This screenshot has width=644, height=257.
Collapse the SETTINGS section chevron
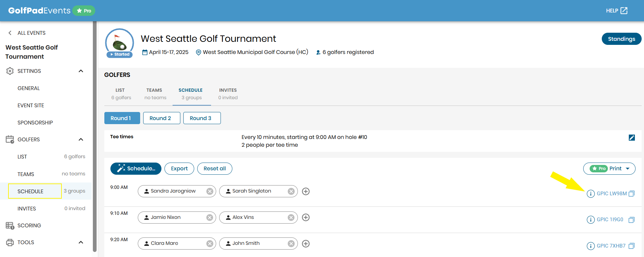tap(81, 71)
